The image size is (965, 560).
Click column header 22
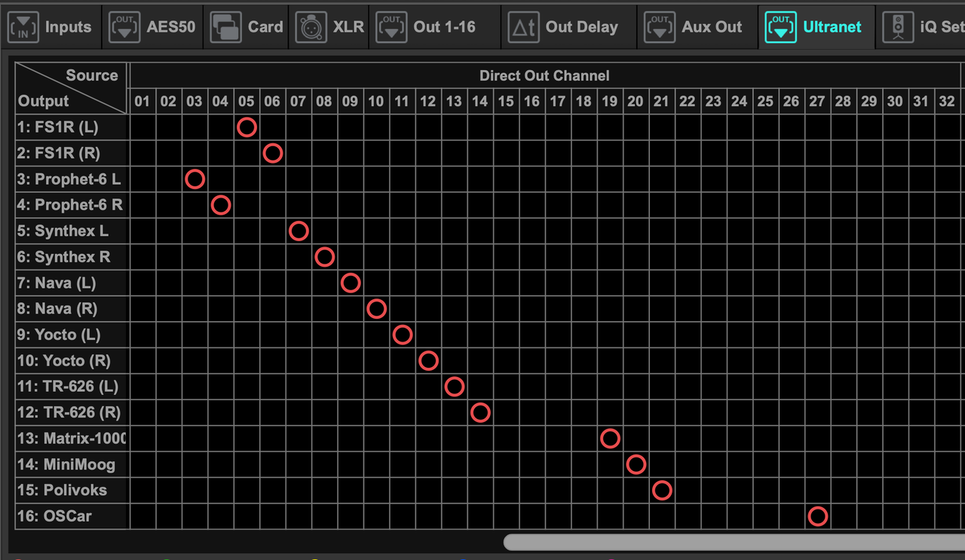[x=688, y=101]
